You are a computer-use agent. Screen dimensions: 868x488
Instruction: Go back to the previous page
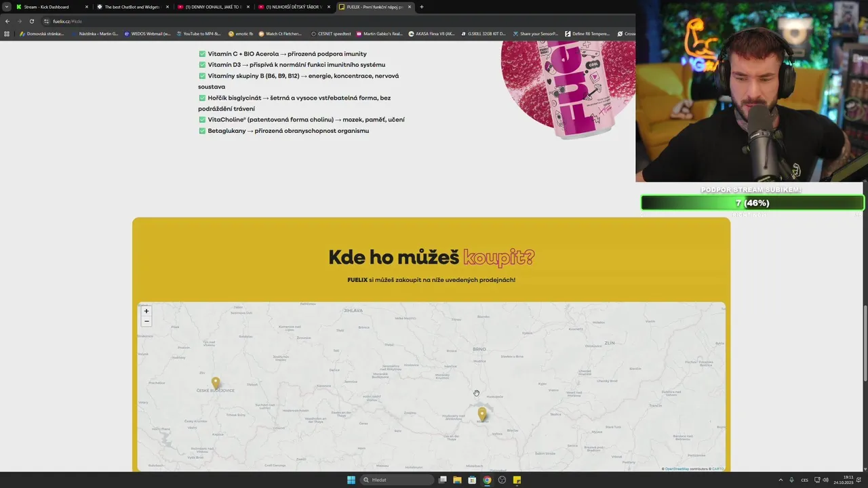click(x=7, y=21)
